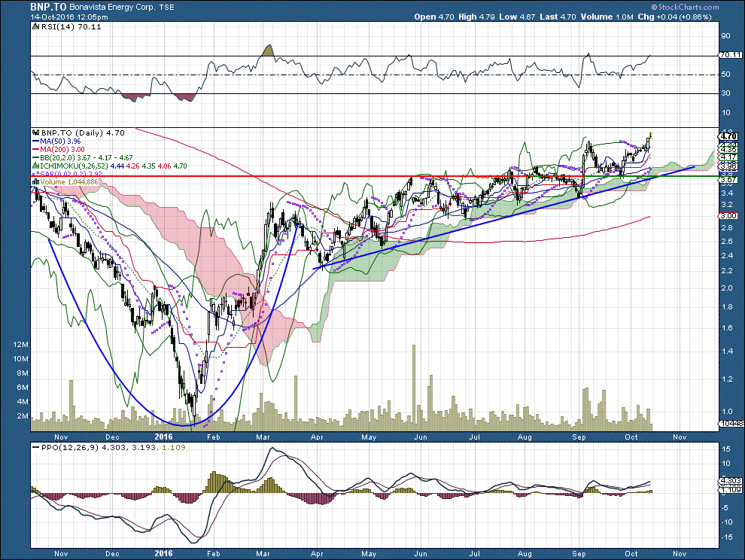The image size is (745, 560).
Task: Click the 2.0 label on the price axis
Action: [727, 288]
